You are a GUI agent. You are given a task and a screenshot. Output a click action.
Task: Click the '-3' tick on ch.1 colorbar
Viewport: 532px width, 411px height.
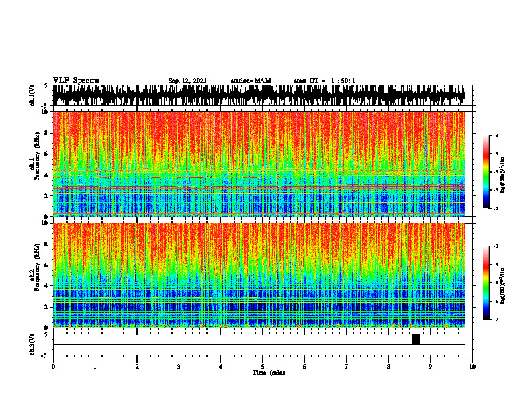pos(496,136)
